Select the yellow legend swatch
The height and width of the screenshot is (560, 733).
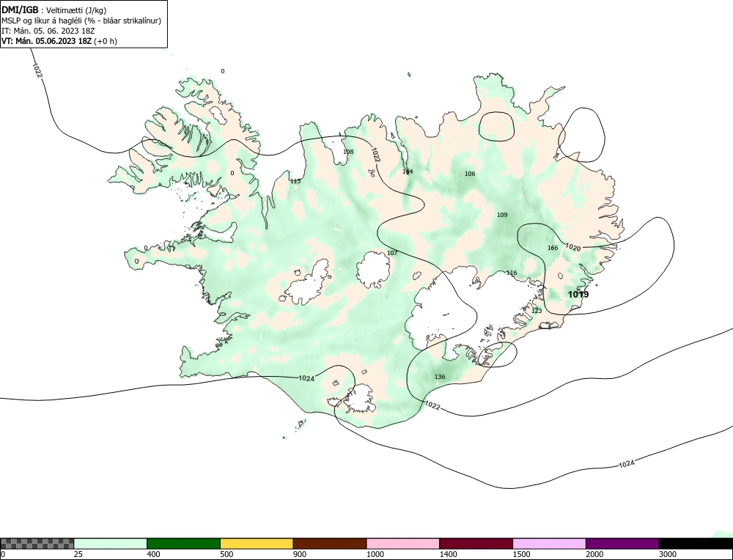tap(257, 543)
